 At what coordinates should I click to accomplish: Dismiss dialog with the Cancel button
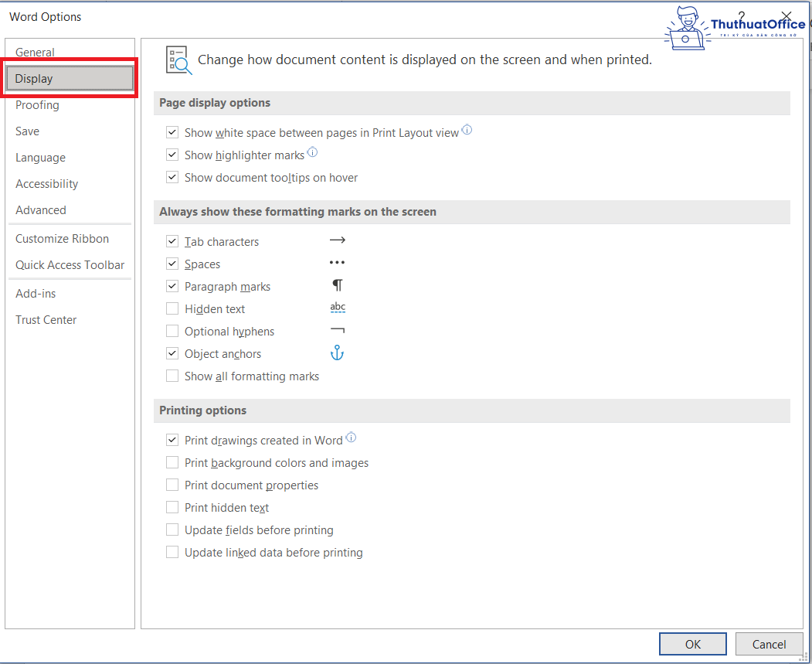click(x=769, y=645)
